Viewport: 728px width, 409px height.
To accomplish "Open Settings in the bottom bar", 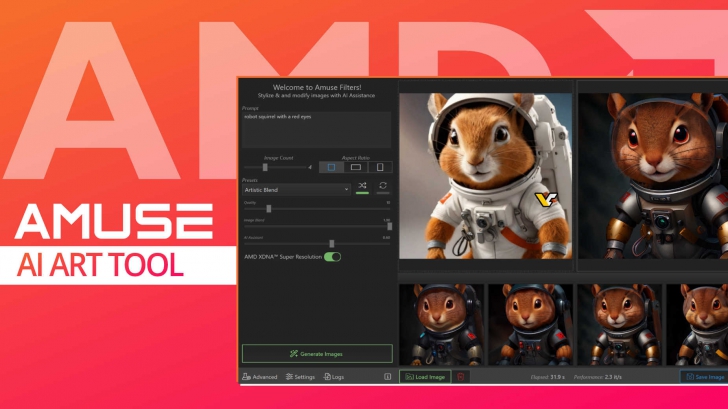I will pos(300,377).
